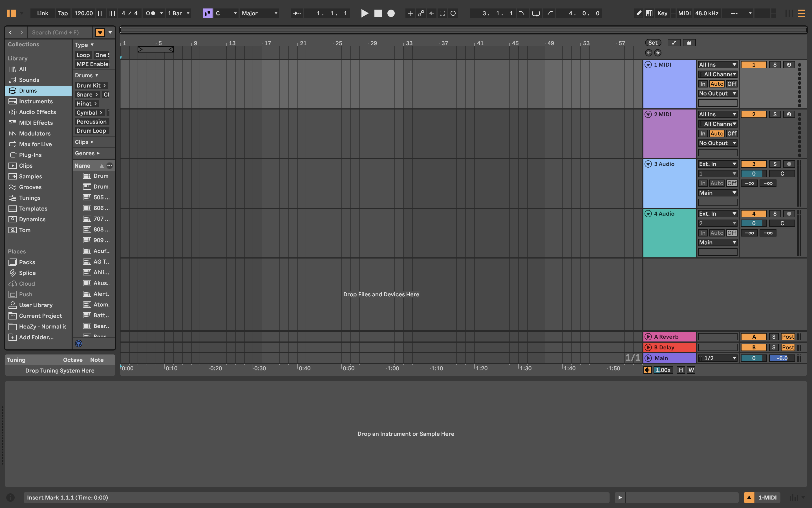The width and height of the screenshot is (812, 508).
Task: Solo the B Delay return track
Action: click(x=774, y=347)
